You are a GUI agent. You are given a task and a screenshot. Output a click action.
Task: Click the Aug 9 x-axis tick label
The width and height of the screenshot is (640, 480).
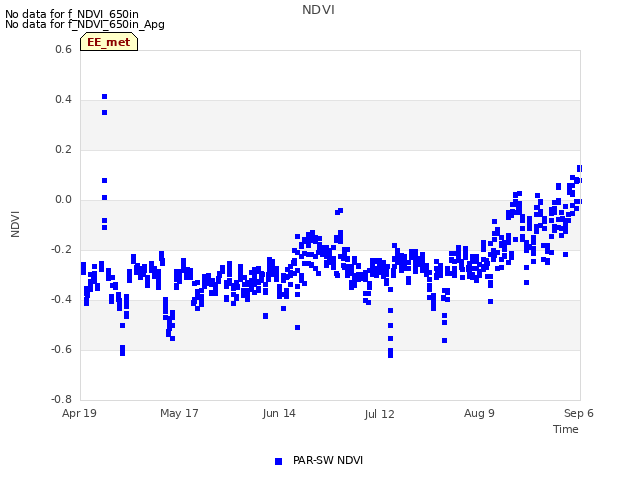click(x=479, y=413)
